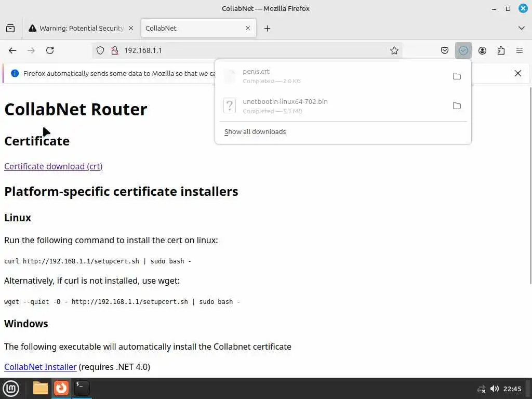This screenshot has width=532, height=399.
Task: Click the Windows section heading
Action: click(x=26, y=324)
